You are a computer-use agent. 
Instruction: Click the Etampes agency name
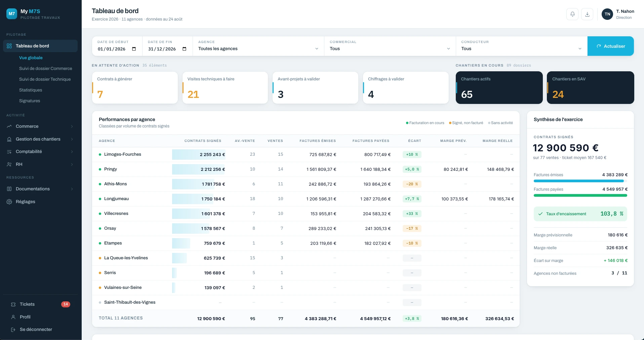point(113,243)
